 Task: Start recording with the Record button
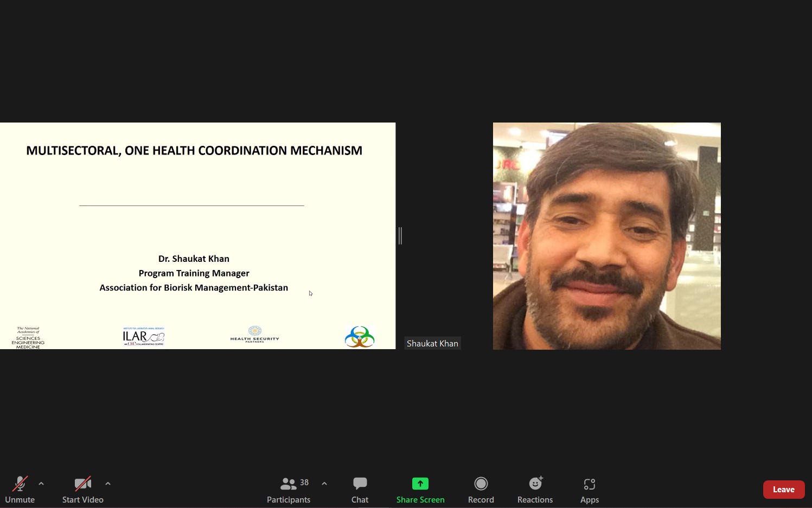[481, 490]
